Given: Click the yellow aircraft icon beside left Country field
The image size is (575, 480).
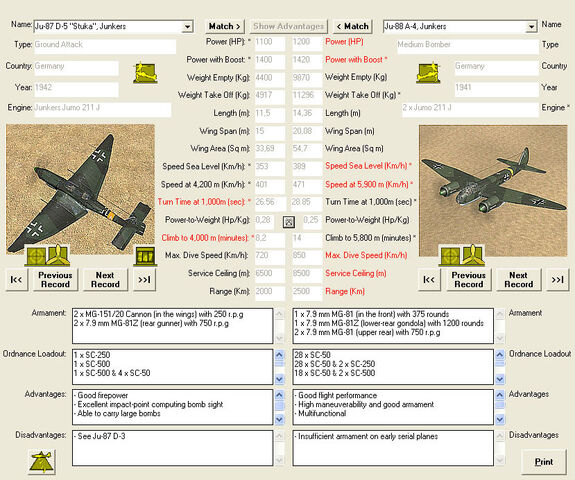Looking at the screenshot, I should (146, 73).
